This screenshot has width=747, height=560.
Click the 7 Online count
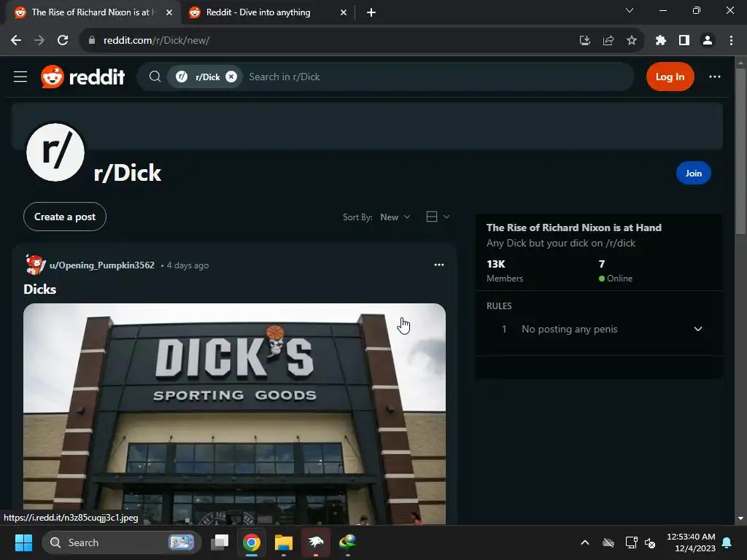coord(616,271)
